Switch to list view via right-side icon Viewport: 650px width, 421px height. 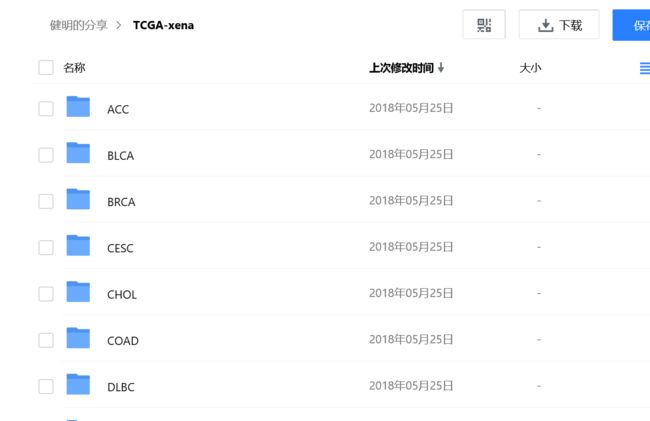[645, 68]
